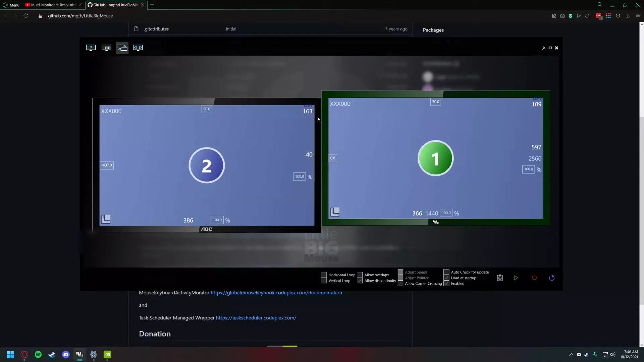Open the monitor info view with question mark
The width and height of the screenshot is (644, 362).
(x=91, y=48)
